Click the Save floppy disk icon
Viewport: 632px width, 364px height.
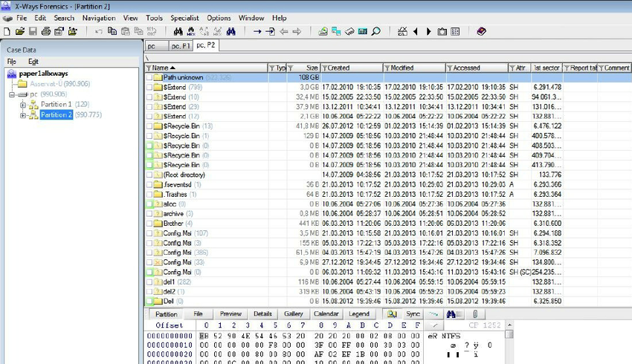(33, 31)
